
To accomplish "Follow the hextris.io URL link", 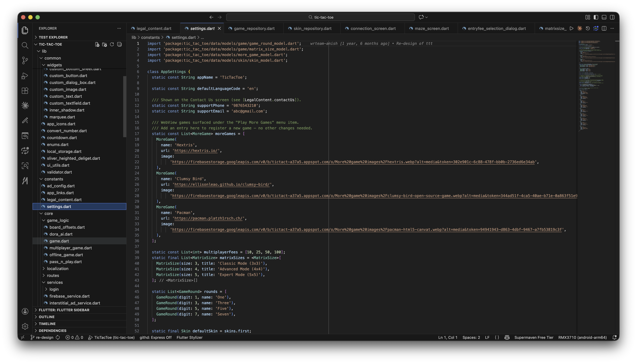I will (196, 151).
